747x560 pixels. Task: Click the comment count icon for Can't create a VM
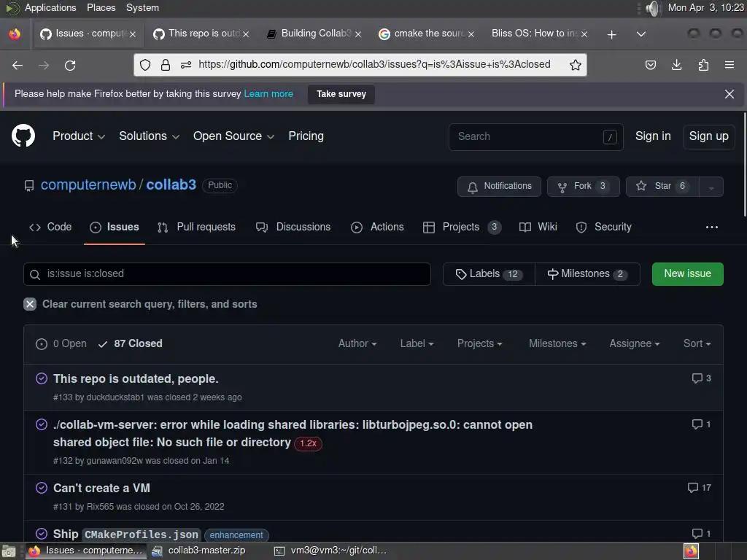pyautogui.click(x=693, y=488)
